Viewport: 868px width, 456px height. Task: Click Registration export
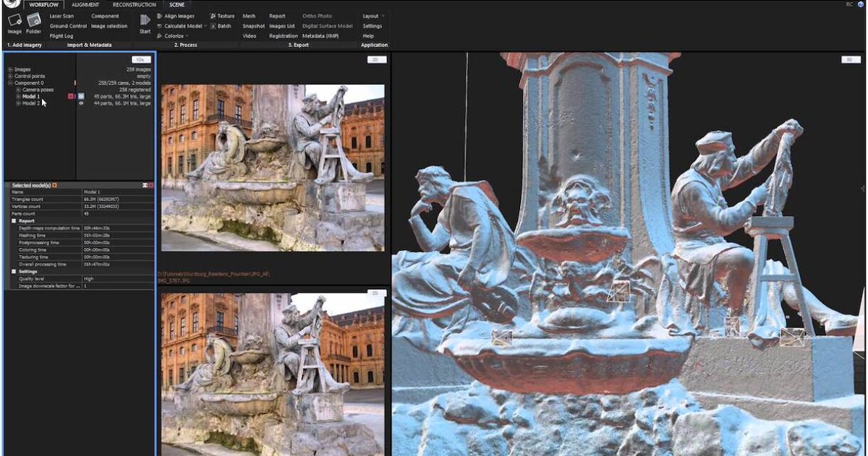pos(283,36)
